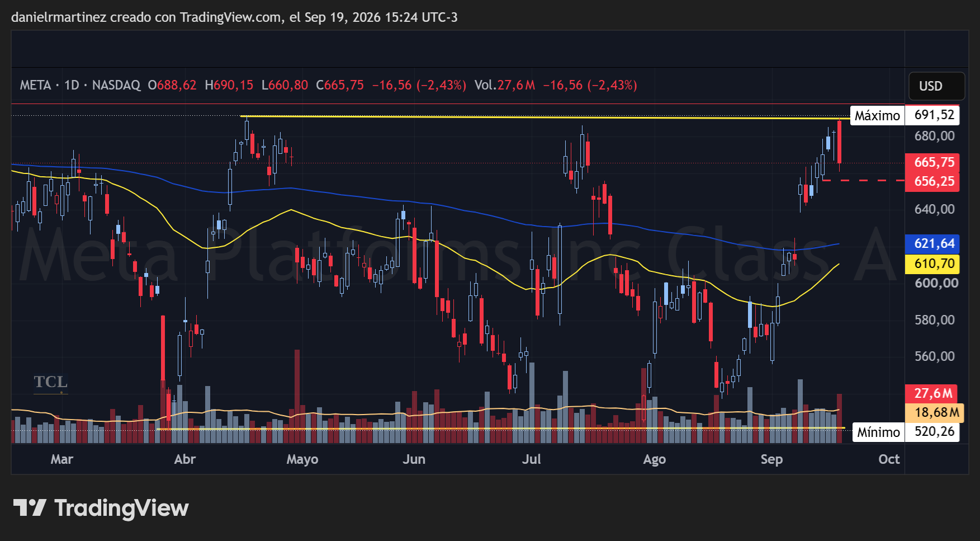Click the 580,00 price axis label
980x541 pixels.
934,320
